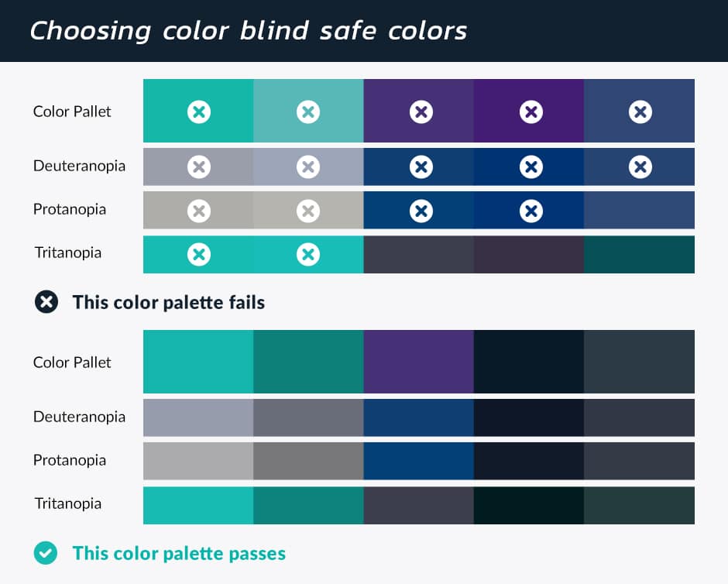Click the checkmark icon beside 'This color palette passes'
Viewport: 728px width, 584px height.
coord(46,553)
